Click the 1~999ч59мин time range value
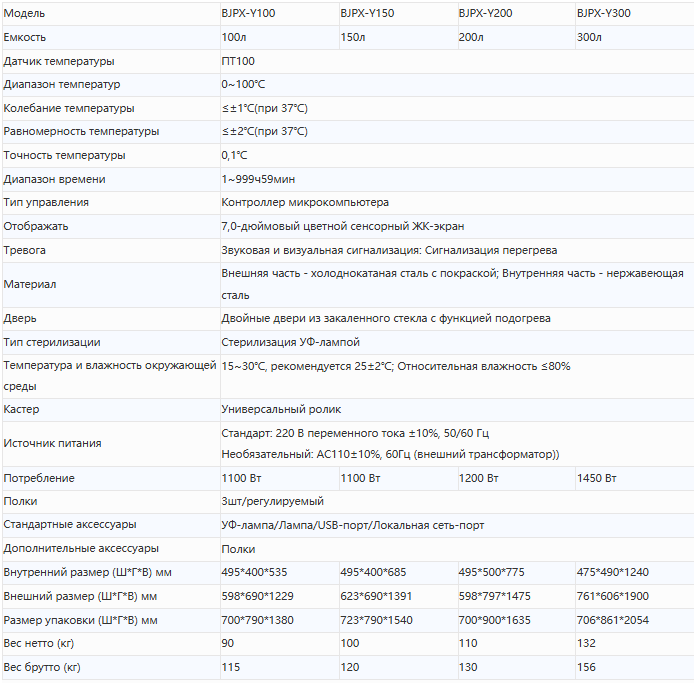Viewport: 697px width, 683px height. (258, 179)
